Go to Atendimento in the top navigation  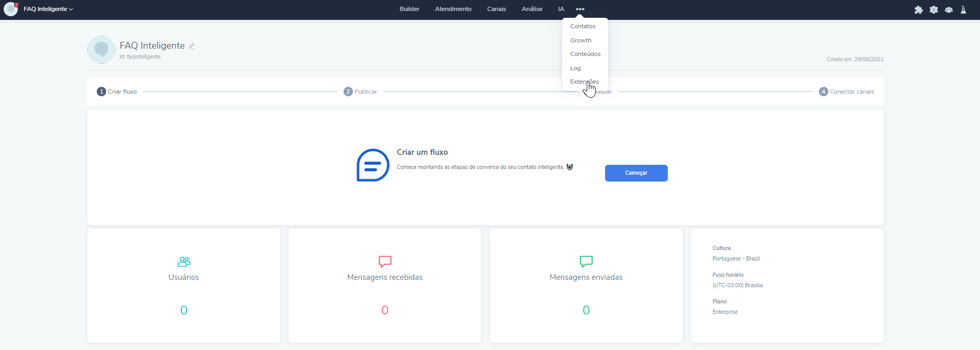(x=453, y=9)
